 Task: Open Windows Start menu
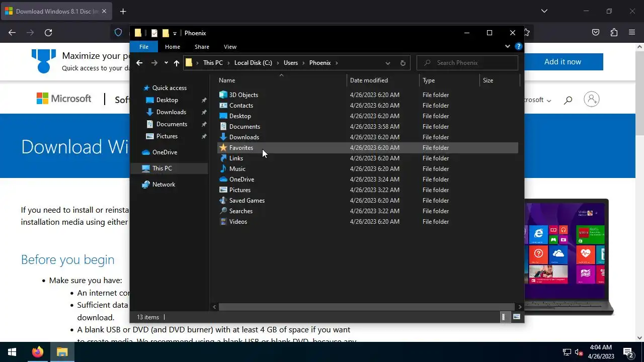(x=12, y=352)
